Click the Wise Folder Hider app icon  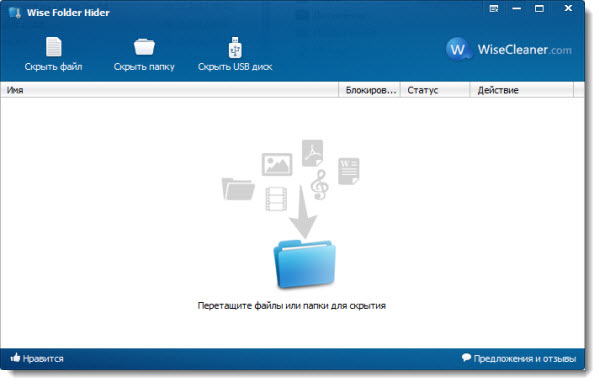[15, 13]
